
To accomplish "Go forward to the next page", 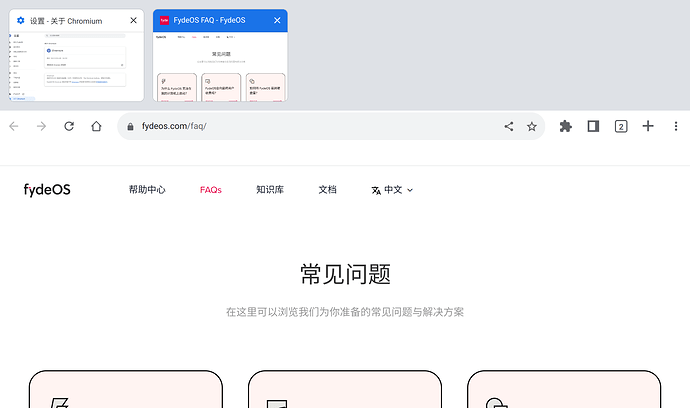I will [41, 126].
